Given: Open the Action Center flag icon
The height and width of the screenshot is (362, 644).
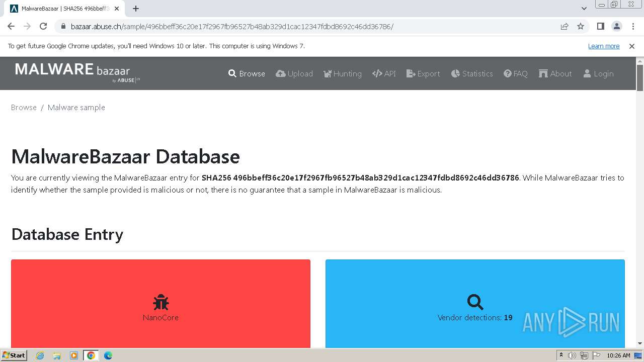Looking at the screenshot, I should point(596,355).
